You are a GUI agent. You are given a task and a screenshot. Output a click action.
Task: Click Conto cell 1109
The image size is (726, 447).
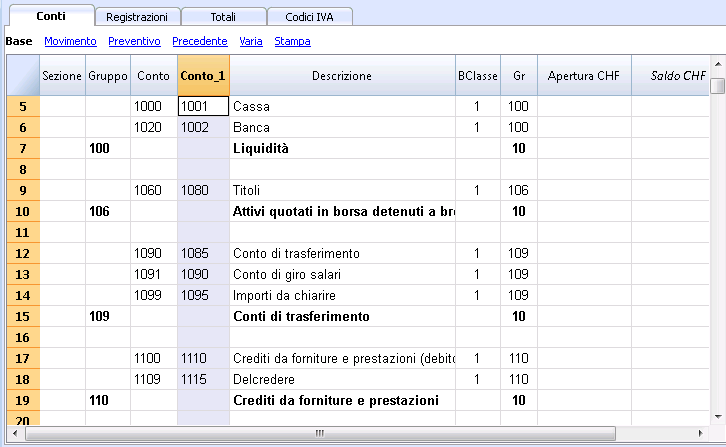coord(154,379)
